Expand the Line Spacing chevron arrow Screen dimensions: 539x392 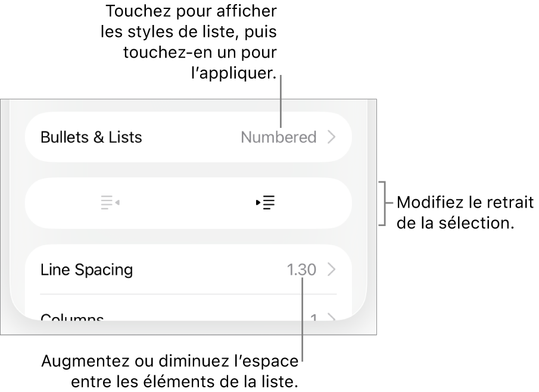(332, 270)
